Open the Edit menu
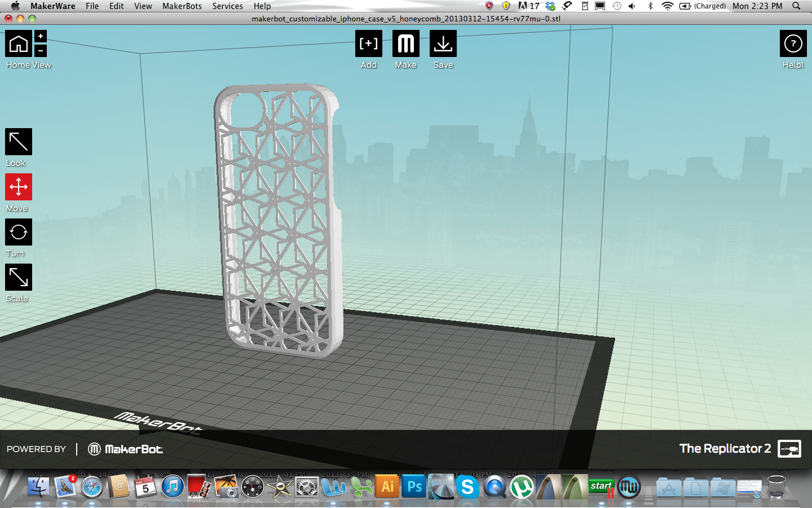 coord(117,6)
